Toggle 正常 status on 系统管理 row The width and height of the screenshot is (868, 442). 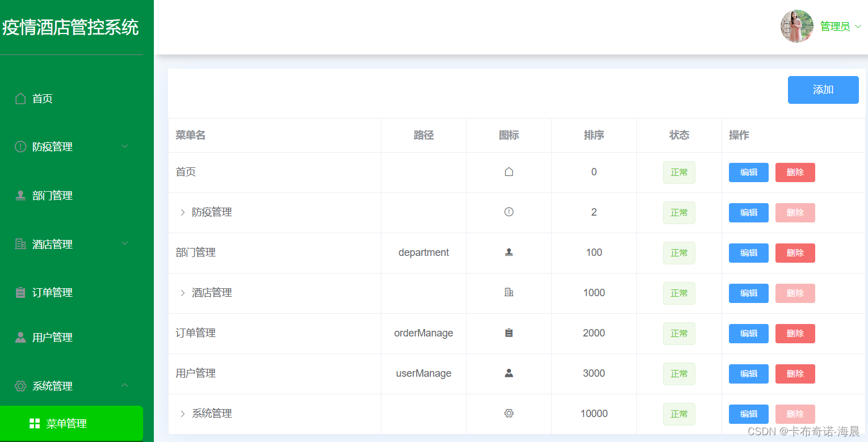[x=679, y=414]
